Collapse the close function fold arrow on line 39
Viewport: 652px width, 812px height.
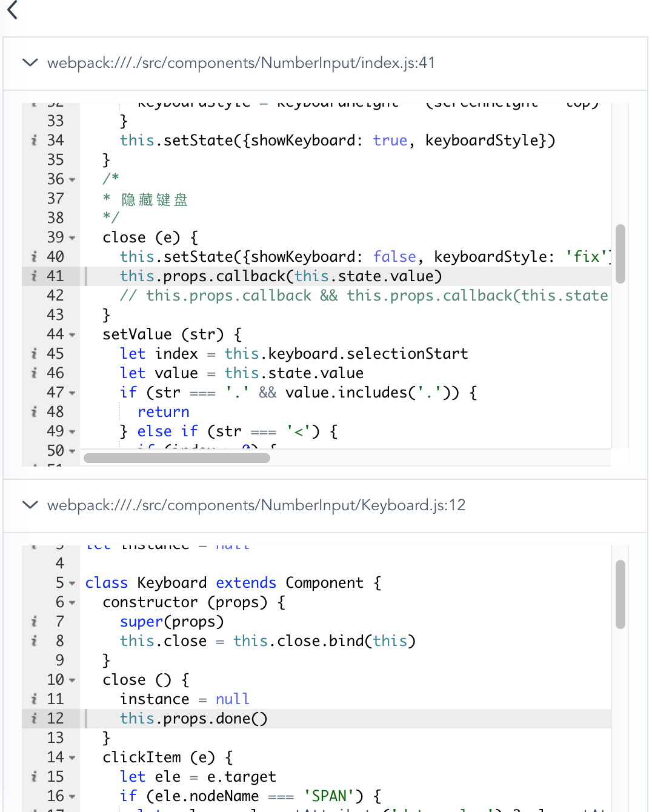point(72,238)
